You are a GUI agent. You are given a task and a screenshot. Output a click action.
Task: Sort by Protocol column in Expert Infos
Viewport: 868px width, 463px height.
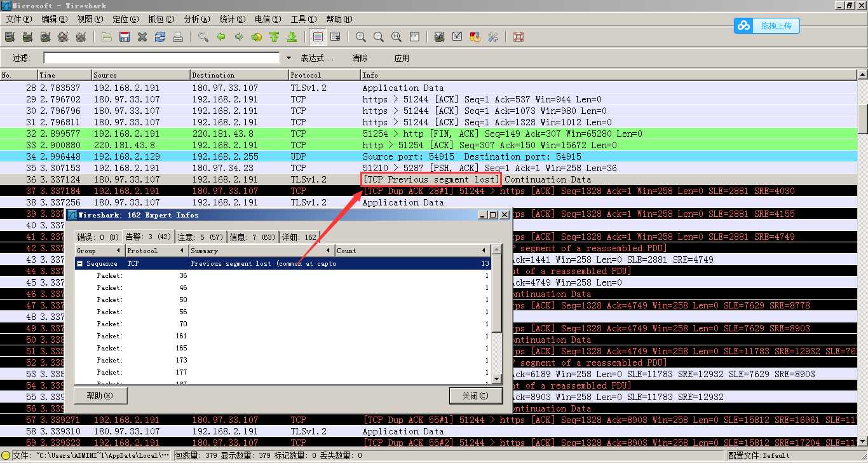(156, 251)
